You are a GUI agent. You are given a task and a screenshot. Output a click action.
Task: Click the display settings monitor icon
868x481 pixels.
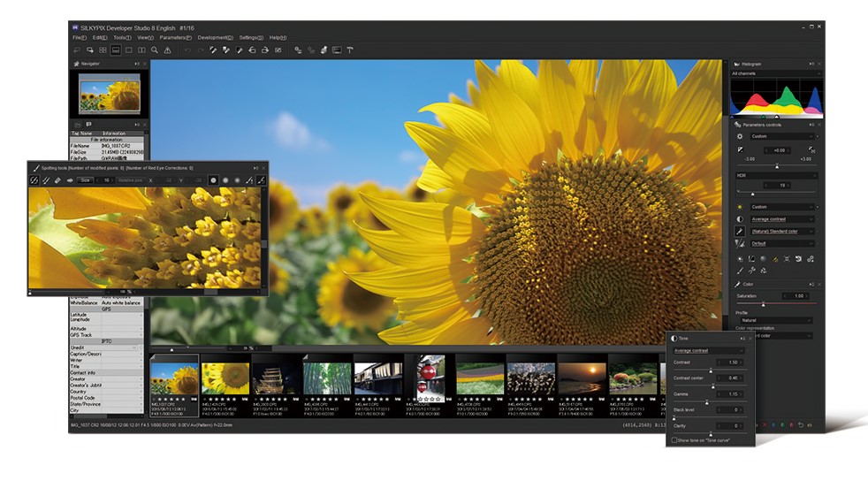(337, 50)
